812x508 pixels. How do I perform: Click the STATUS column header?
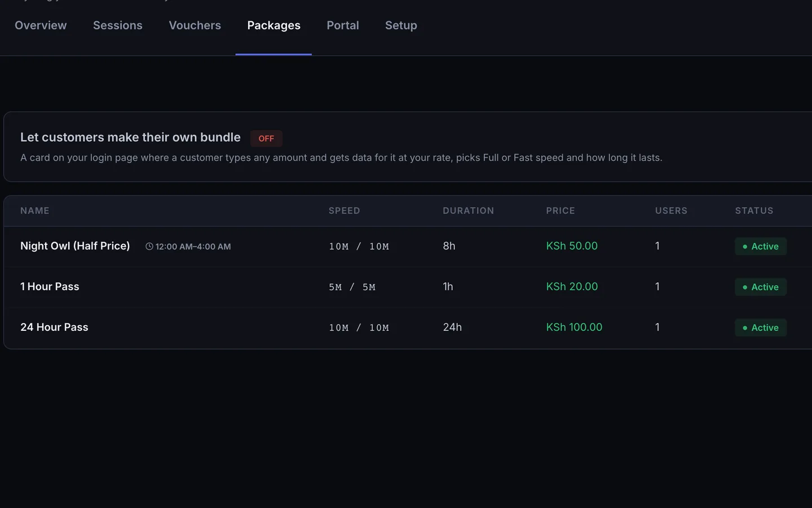coord(754,211)
